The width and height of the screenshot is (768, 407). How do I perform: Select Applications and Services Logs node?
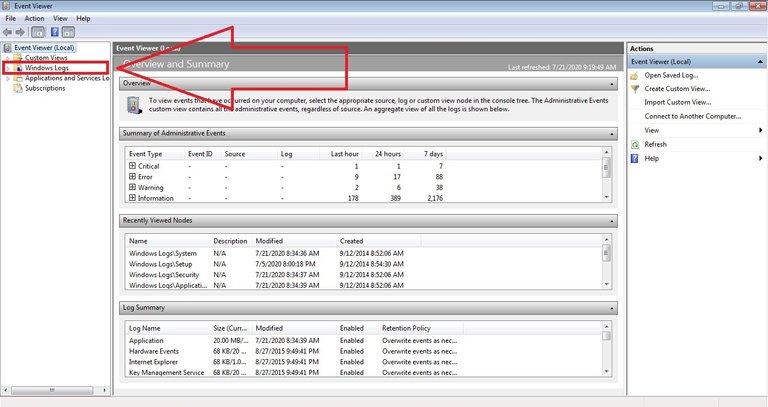point(67,78)
